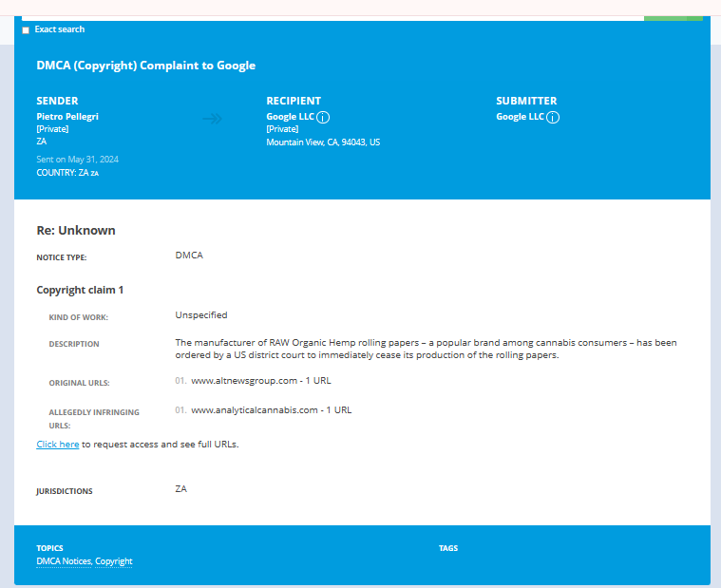
Task: Select the 'COUNTRY: ZA' text
Action: point(63,173)
